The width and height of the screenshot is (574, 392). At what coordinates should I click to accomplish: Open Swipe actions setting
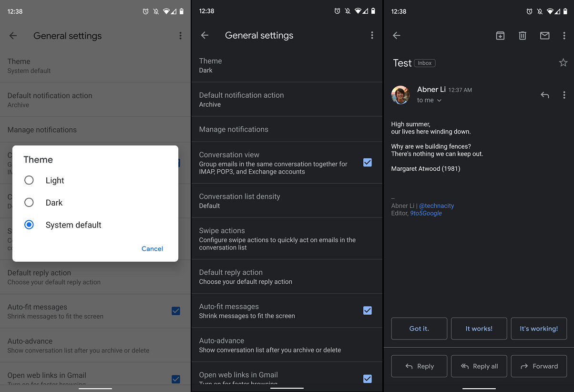pyautogui.click(x=287, y=238)
